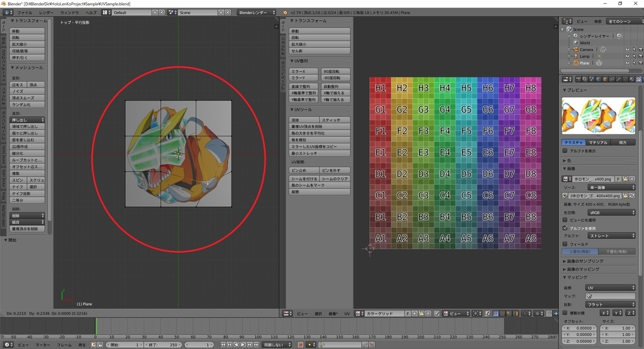Expand the 画像のサンプリング panel

click(585, 261)
